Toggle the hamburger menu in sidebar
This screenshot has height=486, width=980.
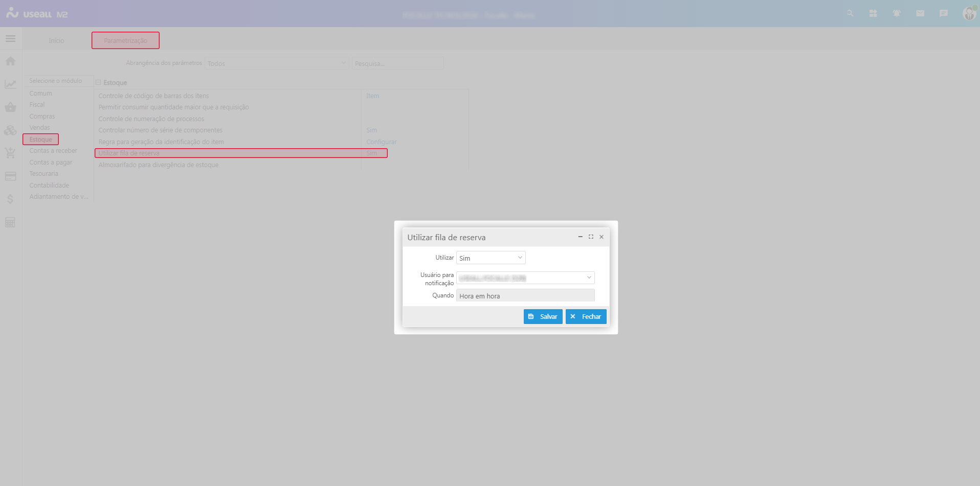[x=10, y=39]
